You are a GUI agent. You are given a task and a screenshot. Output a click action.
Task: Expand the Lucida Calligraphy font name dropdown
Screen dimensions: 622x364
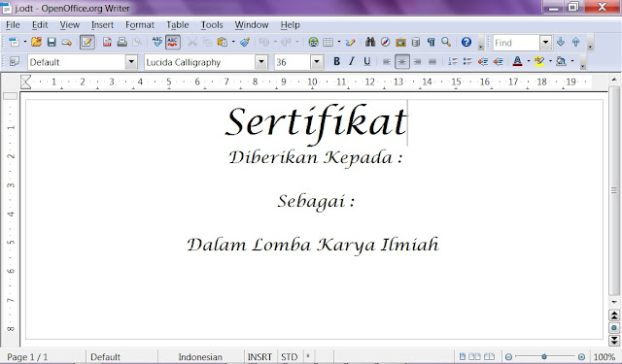261,62
